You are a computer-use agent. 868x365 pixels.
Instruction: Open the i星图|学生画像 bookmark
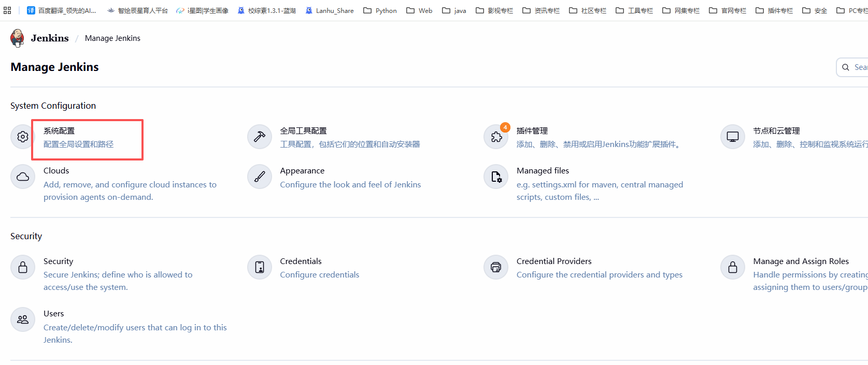[202, 10]
